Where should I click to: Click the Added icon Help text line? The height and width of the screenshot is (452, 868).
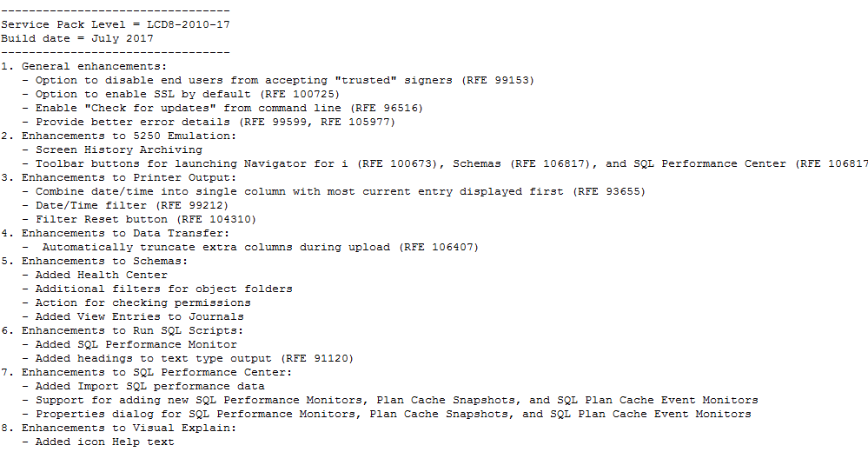104,442
